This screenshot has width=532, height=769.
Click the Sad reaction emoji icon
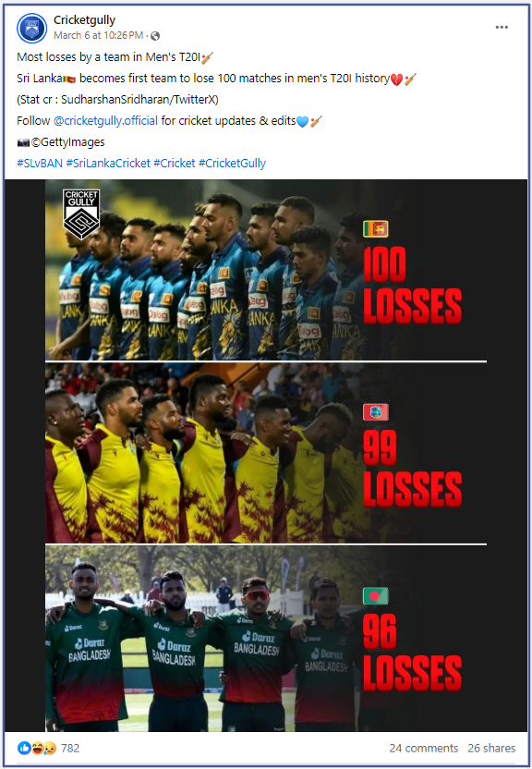pyautogui.click(x=50, y=748)
